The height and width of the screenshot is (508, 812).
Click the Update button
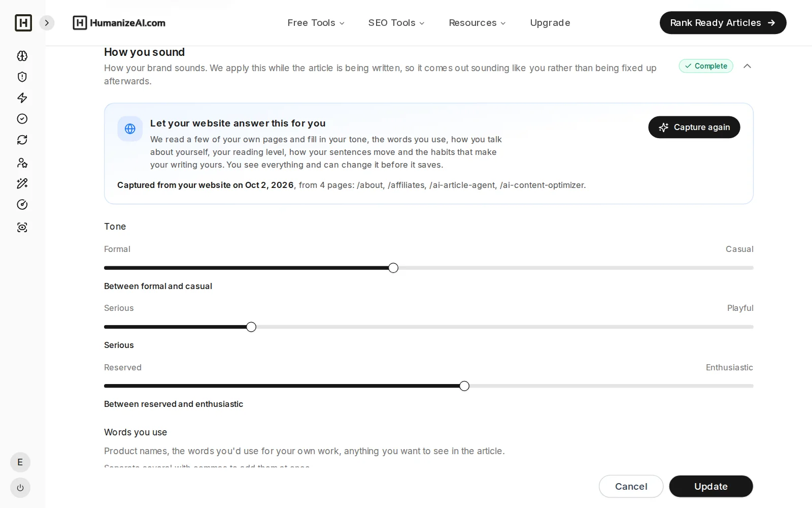(711, 486)
